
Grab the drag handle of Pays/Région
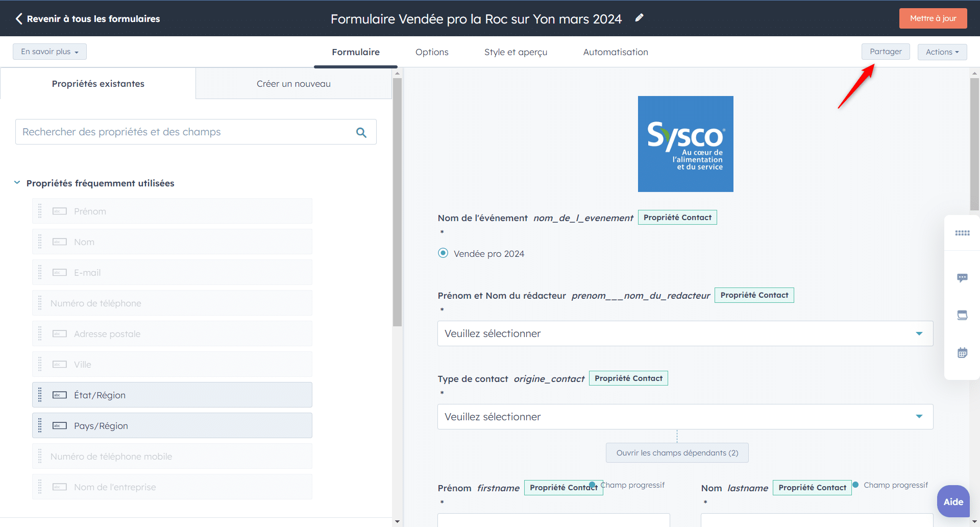coord(40,425)
